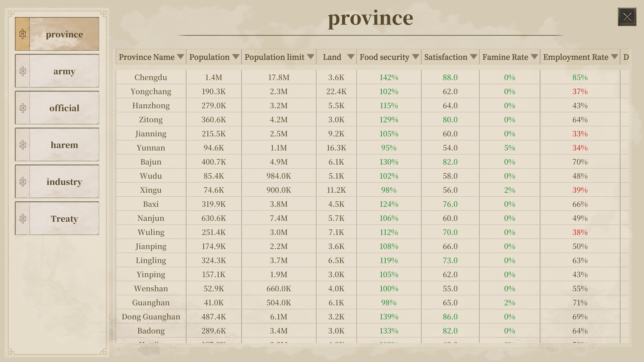644x362 pixels.
Task: Open the Treaty tab
Action: 57,218
